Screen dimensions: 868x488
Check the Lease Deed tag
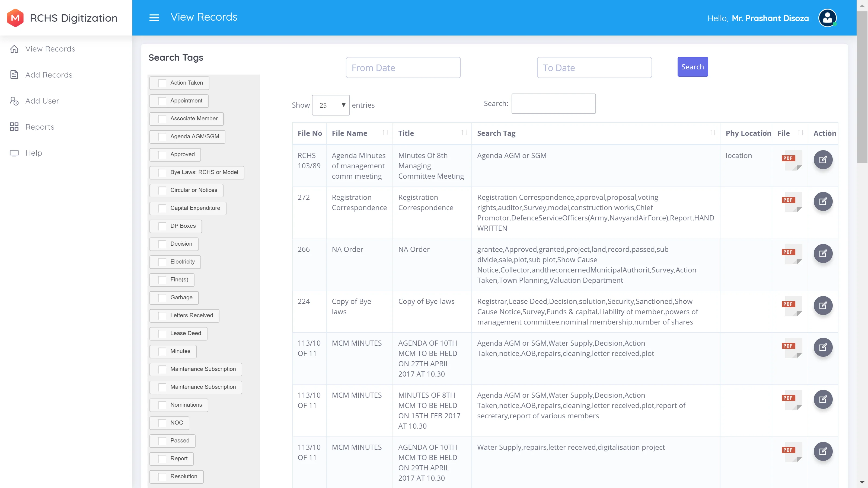pos(162,333)
